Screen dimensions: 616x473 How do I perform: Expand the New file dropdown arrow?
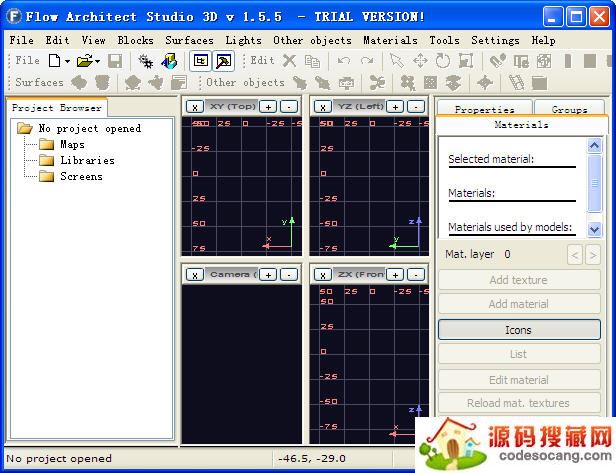tap(67, 61)
